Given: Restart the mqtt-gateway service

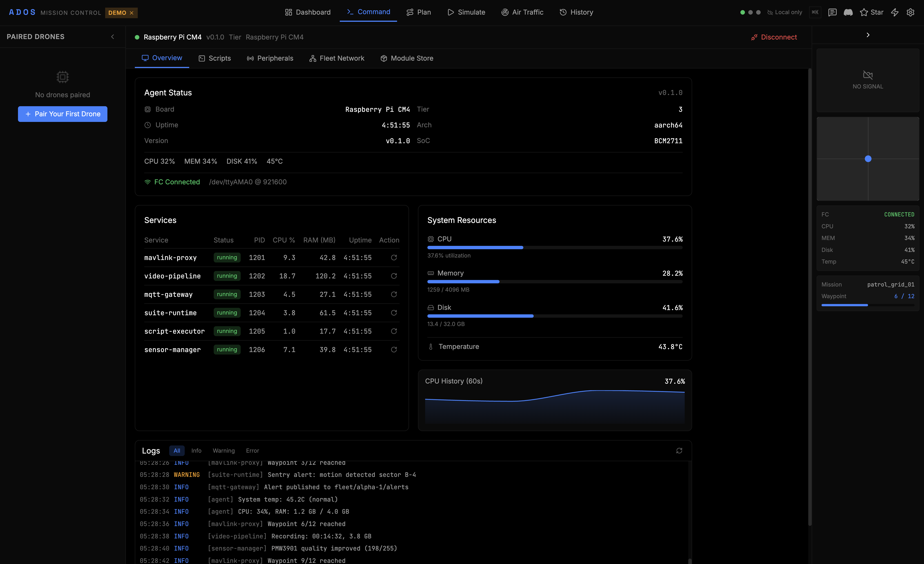Looking at the screenshot, I should coord(394,294).
